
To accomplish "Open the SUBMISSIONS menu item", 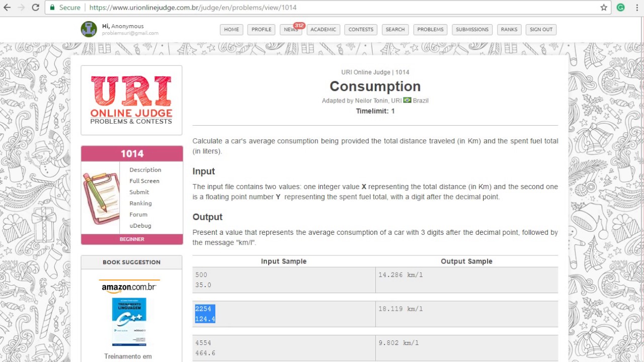I will (x=472, y=29).
